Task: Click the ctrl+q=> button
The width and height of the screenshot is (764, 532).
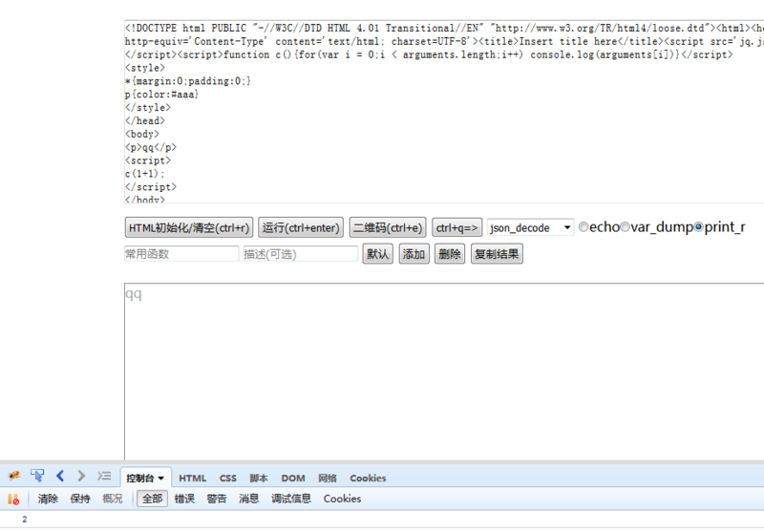Action: (x=457, y=227)
